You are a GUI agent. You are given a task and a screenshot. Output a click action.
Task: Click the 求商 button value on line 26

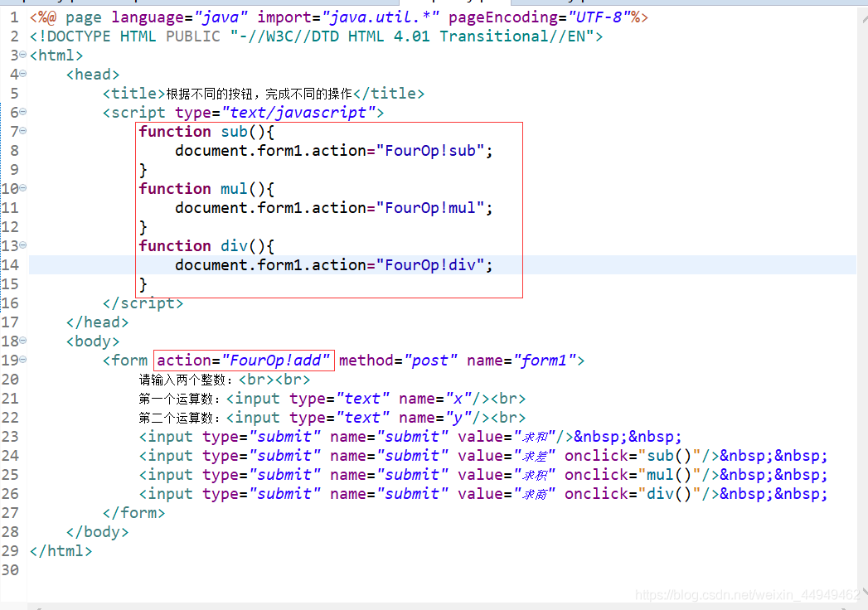click(534, 494)
